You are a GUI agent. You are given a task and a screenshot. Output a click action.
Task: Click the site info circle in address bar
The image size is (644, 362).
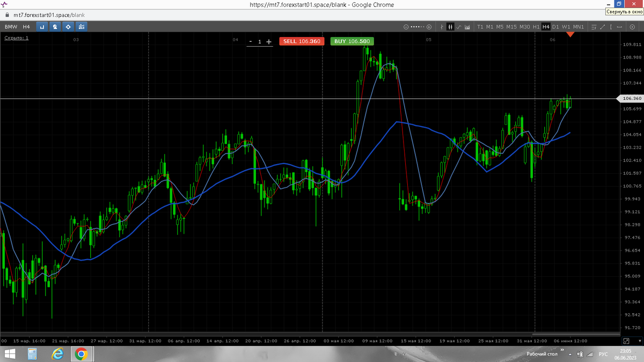(x=7, y=15)
